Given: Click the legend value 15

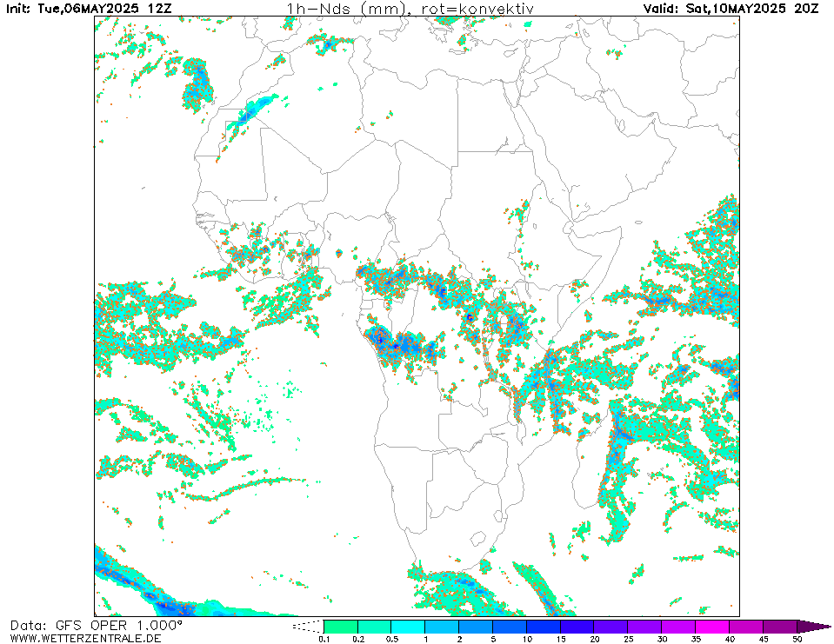Looking at the screenshot, I should 561,639.
